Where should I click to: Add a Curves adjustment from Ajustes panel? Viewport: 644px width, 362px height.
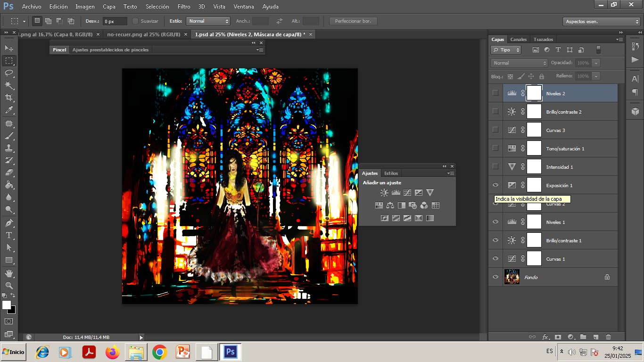[407, 192]
